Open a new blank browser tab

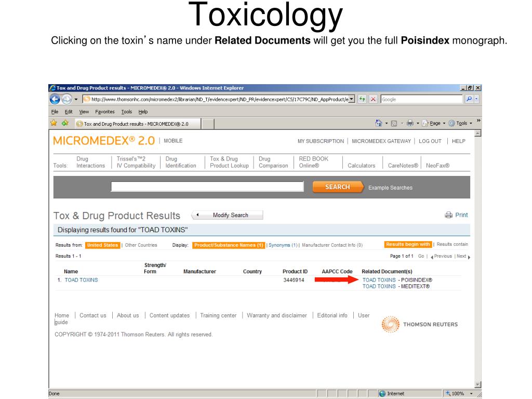[x=208, y=124]
